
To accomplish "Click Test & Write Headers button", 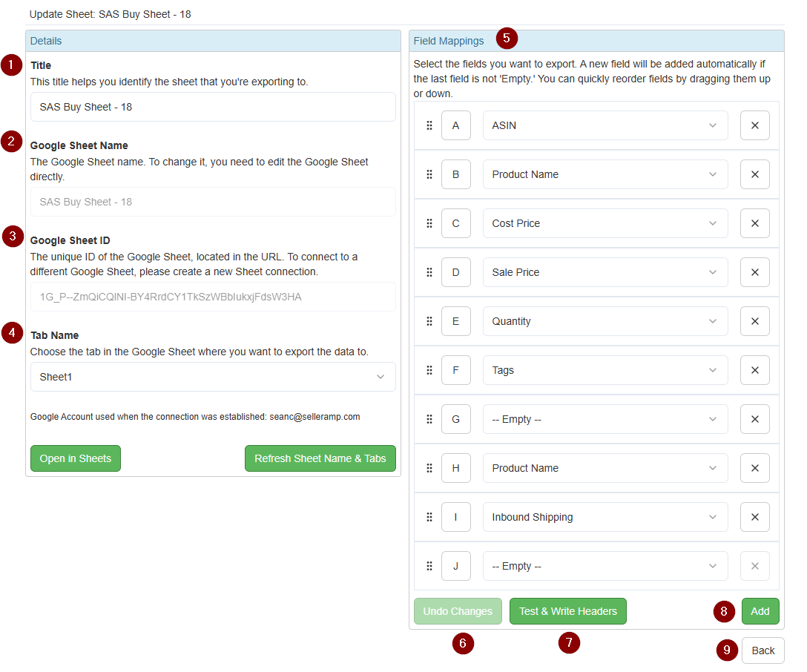I will pos(567,611).
